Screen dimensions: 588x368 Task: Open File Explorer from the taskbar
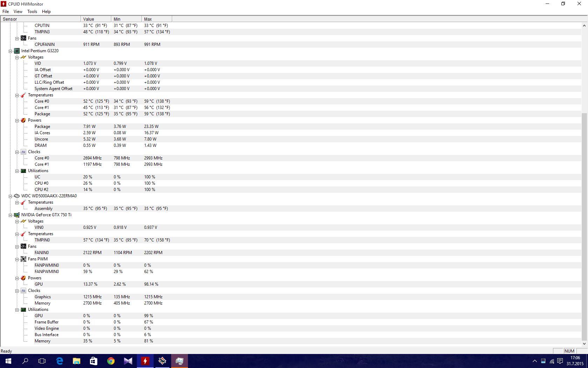76,361
